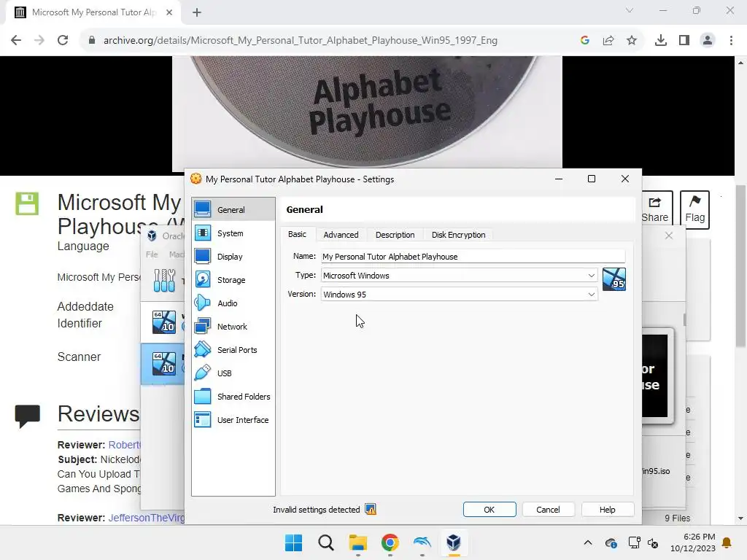Expand the Version dropdown
Screen dimensions: 747x560
coord(591,295)
